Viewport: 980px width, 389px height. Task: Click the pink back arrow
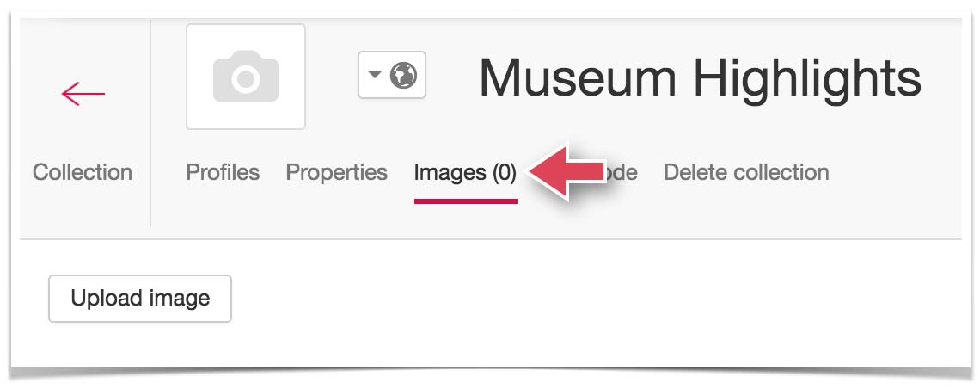point(83,94)
